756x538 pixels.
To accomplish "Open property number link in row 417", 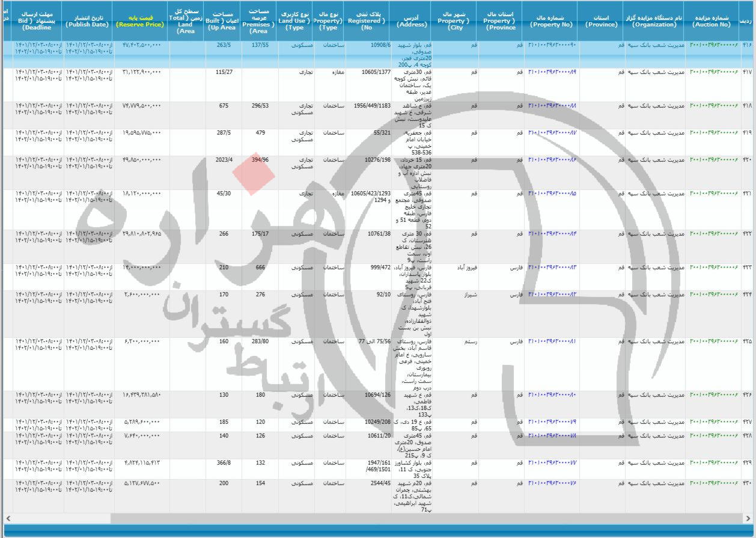I will point(552,72).
